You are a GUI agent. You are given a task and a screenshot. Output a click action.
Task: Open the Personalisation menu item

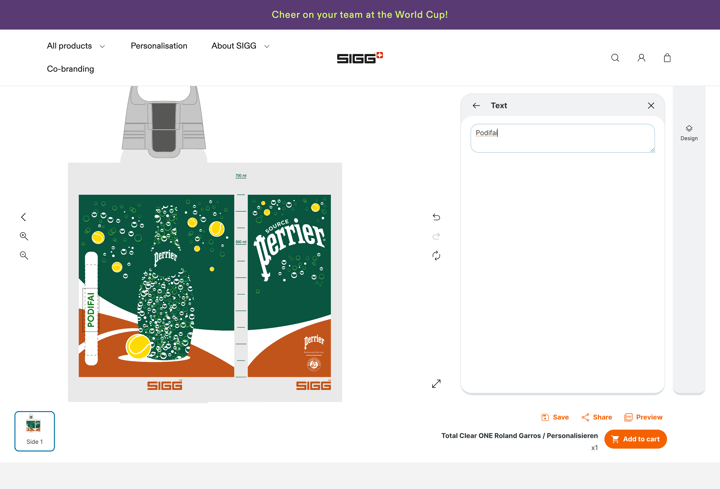pyautogui.click(x=159, y=46)
